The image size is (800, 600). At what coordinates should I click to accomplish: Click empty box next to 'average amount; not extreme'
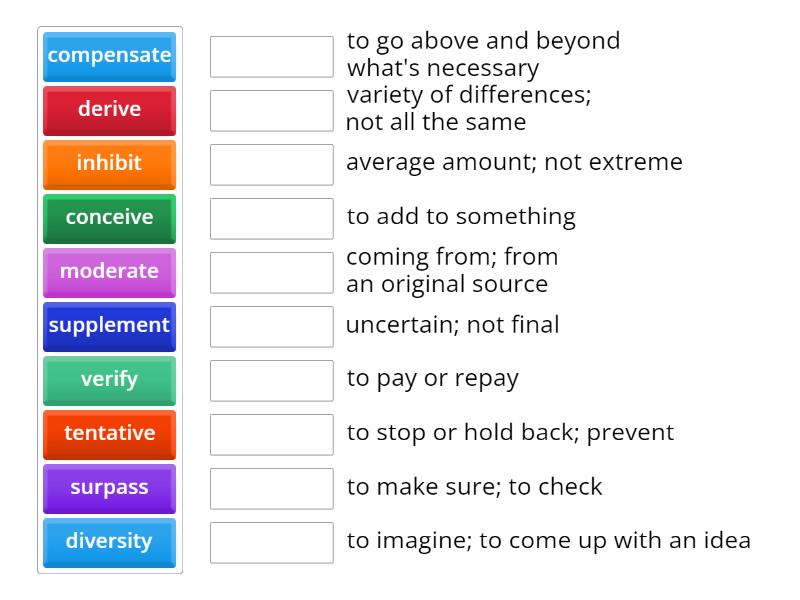(271, 164)
